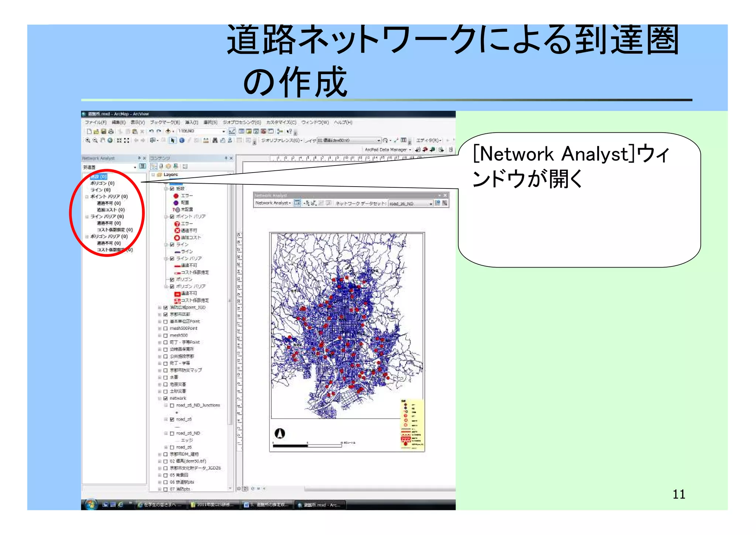
Task: Select ポリゴン (0) in Network Analyst panel
Action: [x=103, y=183]
